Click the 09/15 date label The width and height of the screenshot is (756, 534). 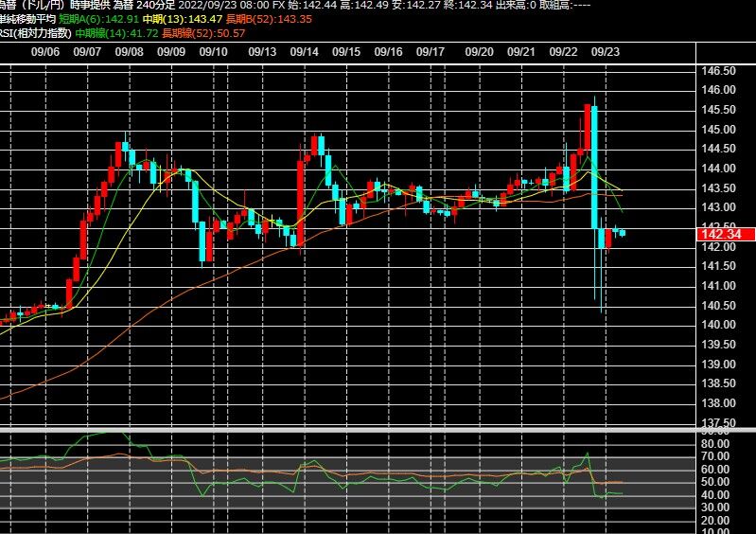[346, 52]
